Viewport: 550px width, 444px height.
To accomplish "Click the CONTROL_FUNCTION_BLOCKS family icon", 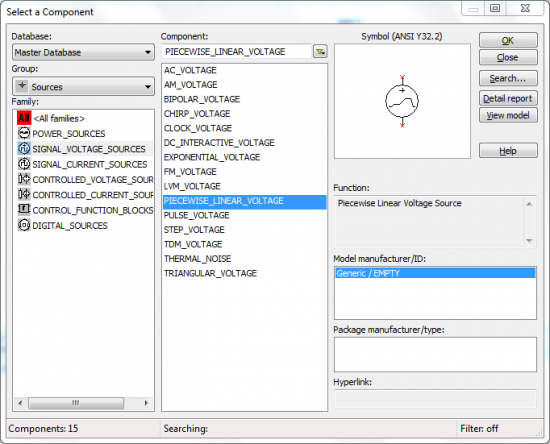I will tap(24, 209).
